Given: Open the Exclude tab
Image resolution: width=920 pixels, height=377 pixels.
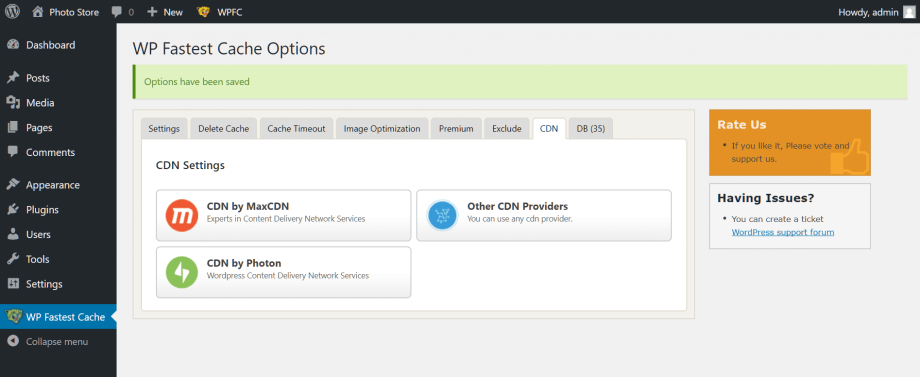Looking at the screenshot, I should click(507, 128).
